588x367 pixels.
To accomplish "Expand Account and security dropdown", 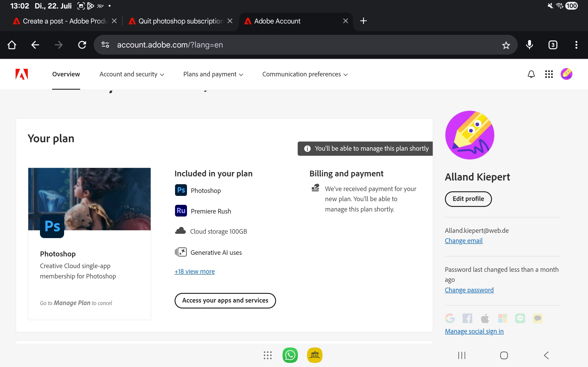I will (x=132, y=74).
